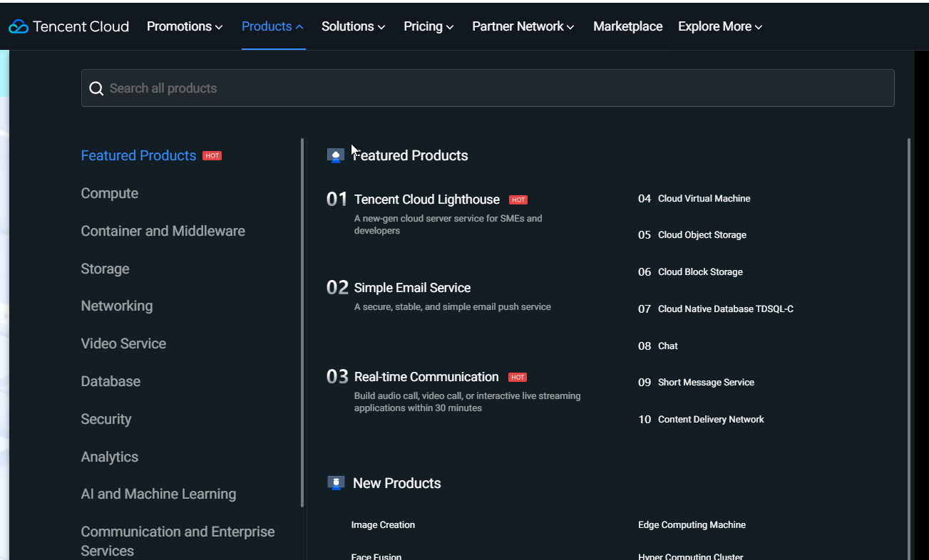This screenshot has height=560, width=929.
Task: Click the Tencent Cloud logo
Action: [68, 26]
